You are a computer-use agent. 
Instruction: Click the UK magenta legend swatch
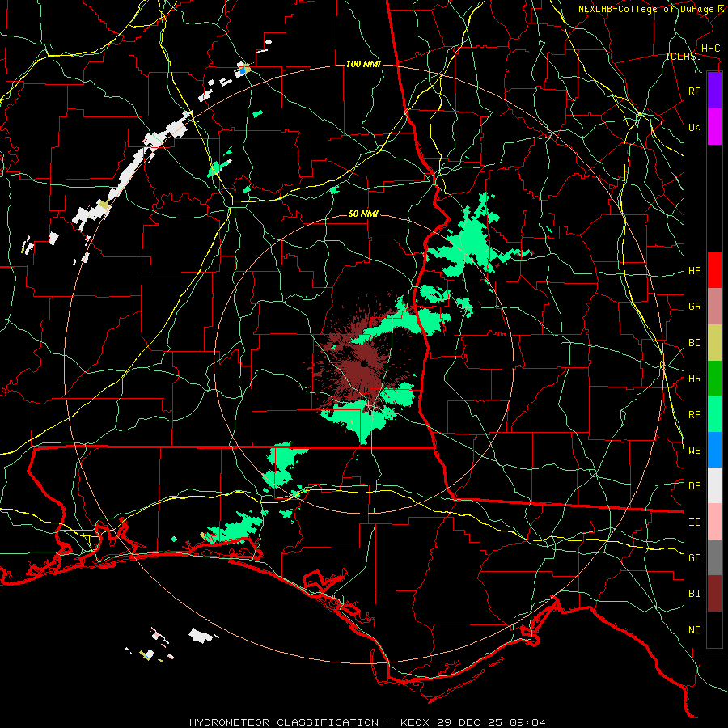(714, 127)
